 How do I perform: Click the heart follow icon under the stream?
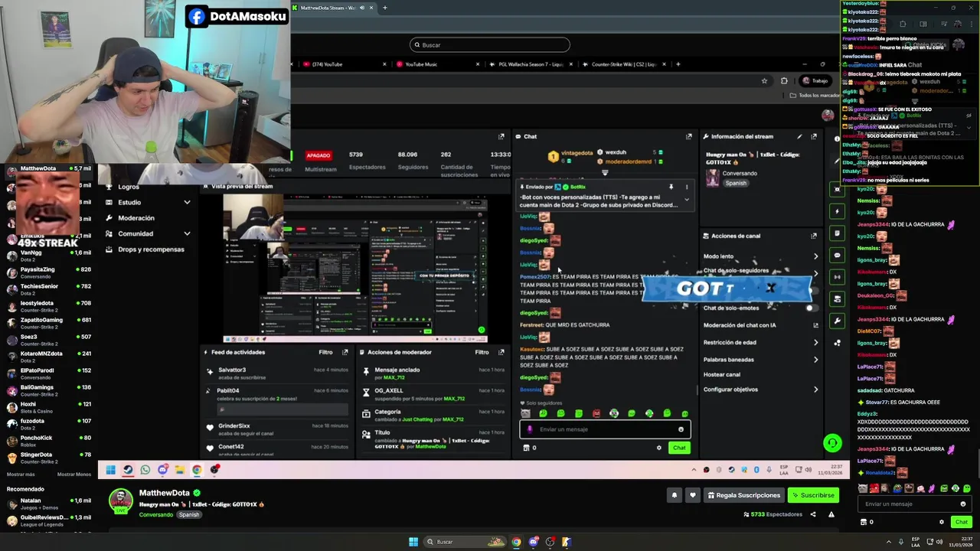click(x=693, y=495)
